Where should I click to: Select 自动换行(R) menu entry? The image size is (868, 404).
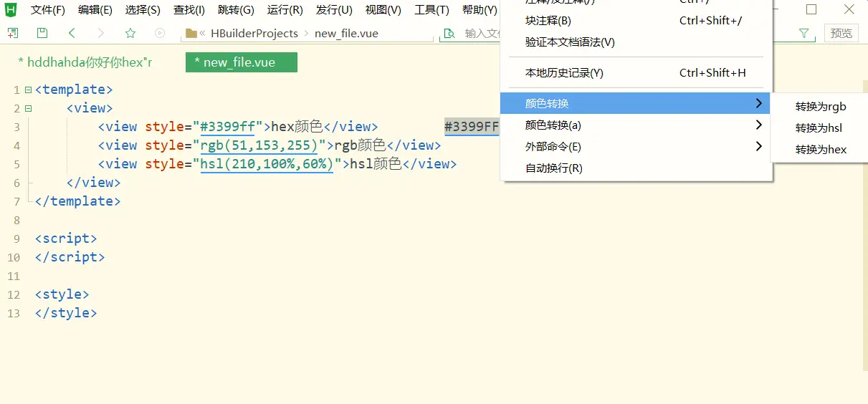[636, 168]
